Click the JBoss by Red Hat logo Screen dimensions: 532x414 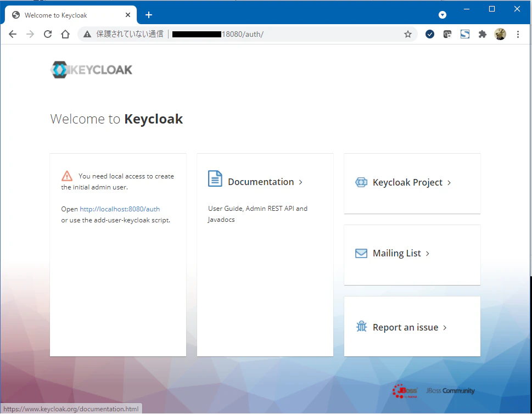[x=405, y=391]
